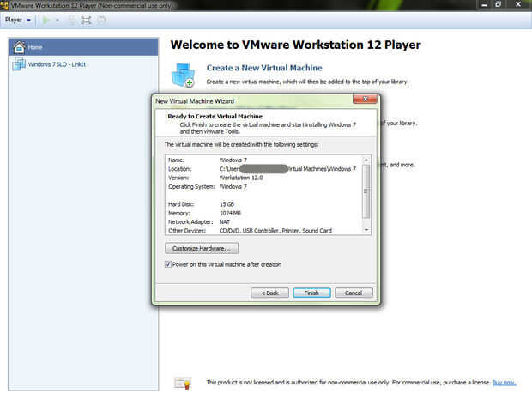Viewport: 532px width, 399px height.
Task: Select the Windows 7 SLO - LinkIt VM
Action: (x=83, y=64)
